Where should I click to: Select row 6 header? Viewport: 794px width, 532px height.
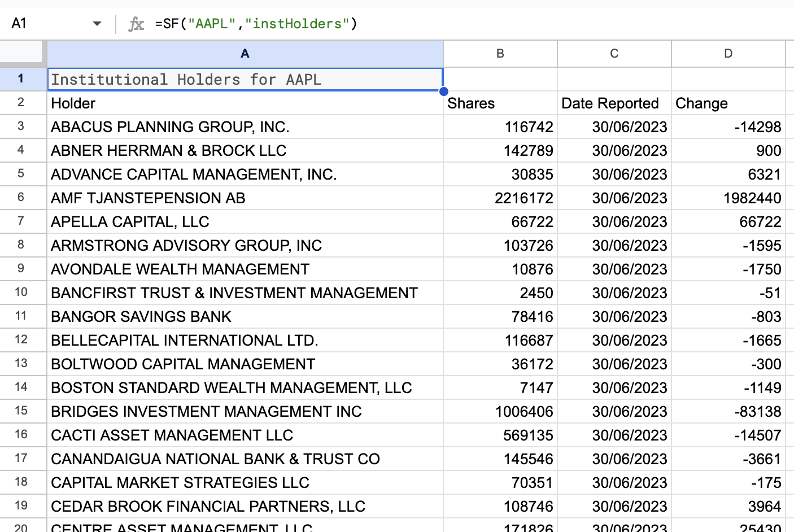pos(23,198)
